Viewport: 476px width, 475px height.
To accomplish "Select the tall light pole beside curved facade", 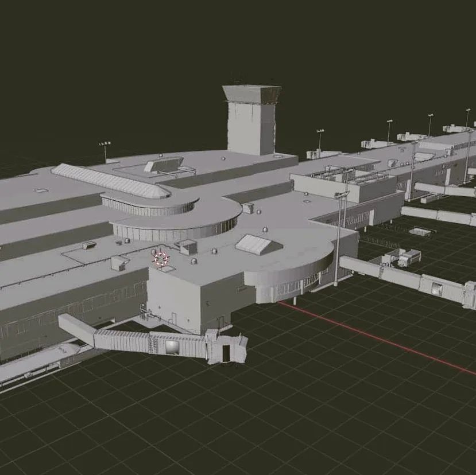I will tap(339, 235).
